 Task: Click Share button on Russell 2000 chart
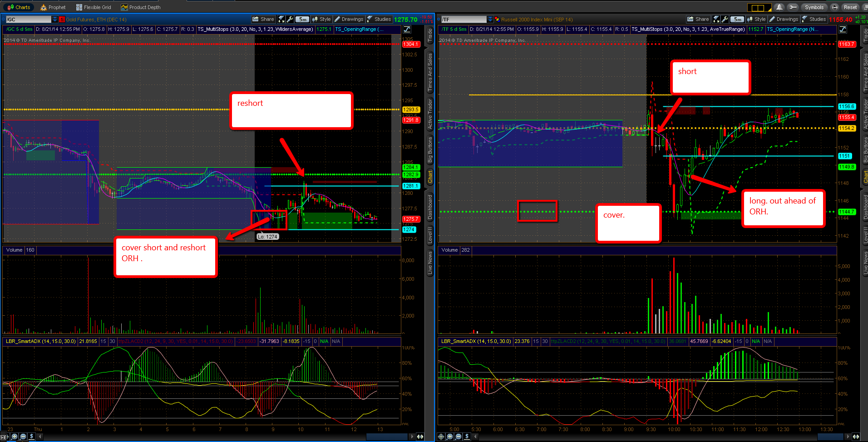click(x=699, y=19)
